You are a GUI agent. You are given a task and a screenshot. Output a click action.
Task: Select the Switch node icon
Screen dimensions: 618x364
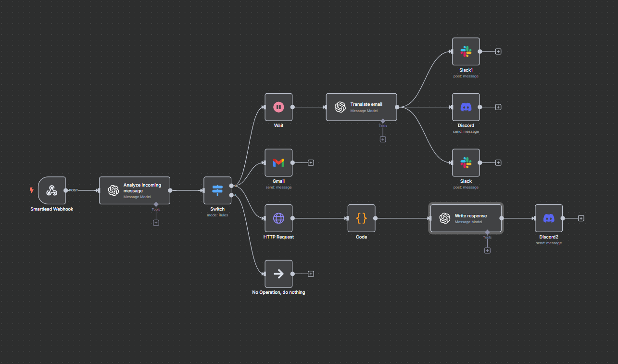tap(217, 190)
